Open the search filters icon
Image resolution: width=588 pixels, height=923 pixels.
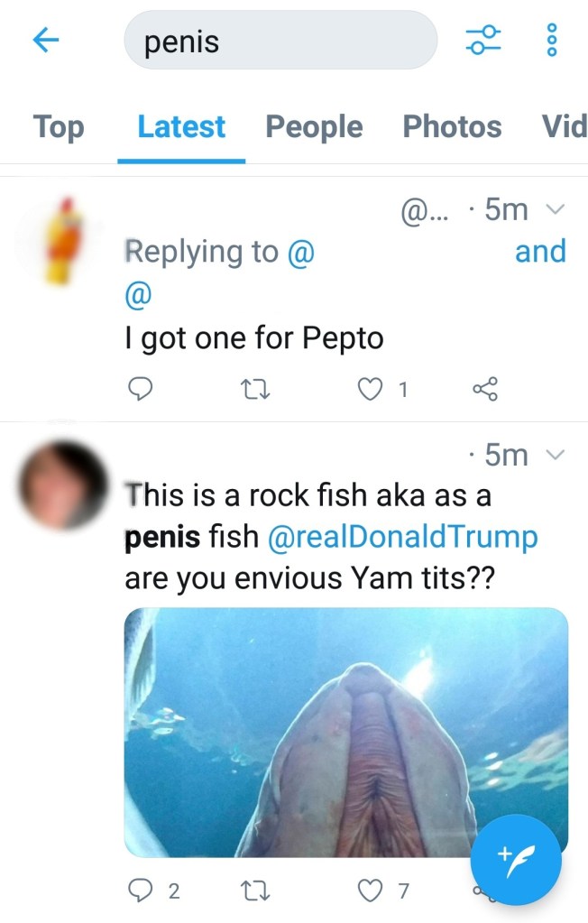click(483, 40)
